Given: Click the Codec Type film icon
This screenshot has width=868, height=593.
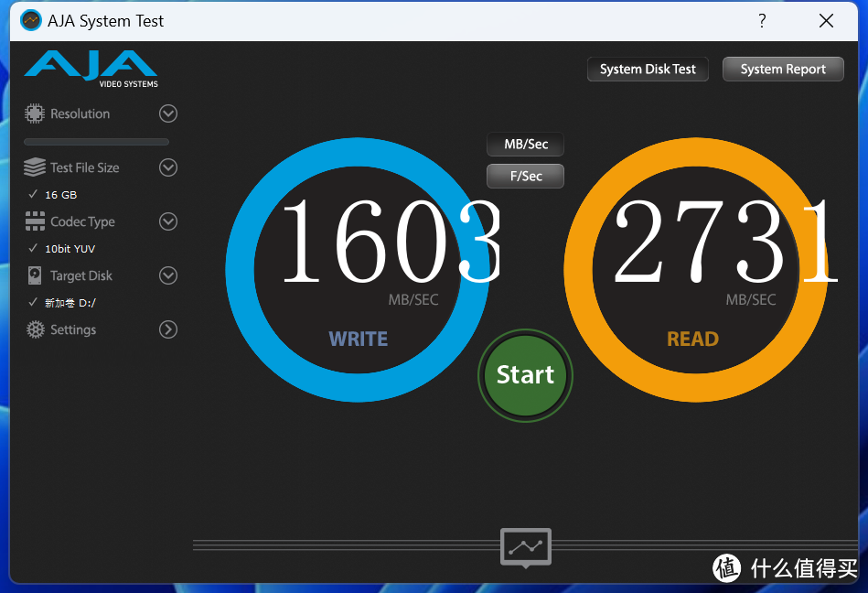Looking at the screenshot, I should (x=35, y=221).
